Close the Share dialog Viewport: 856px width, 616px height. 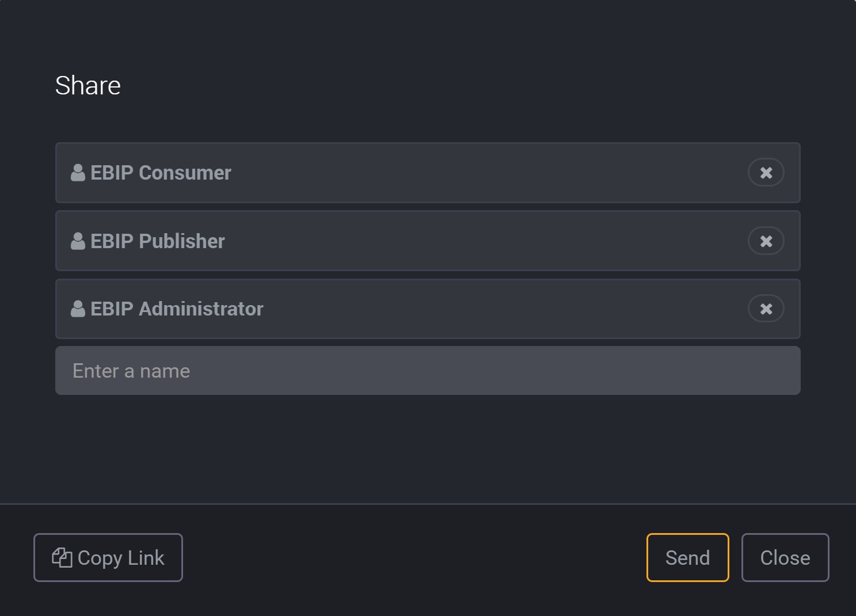[x=785, y=557]
